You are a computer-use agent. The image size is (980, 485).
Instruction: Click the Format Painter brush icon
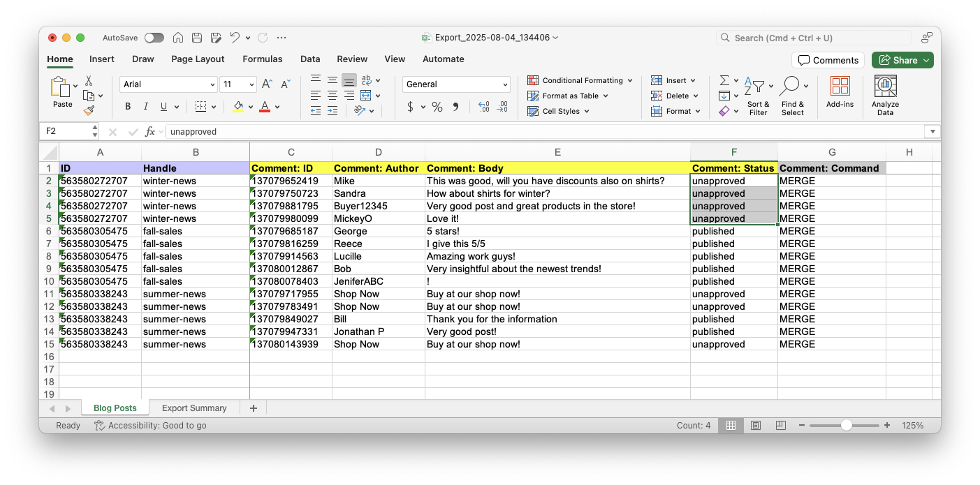89,110
